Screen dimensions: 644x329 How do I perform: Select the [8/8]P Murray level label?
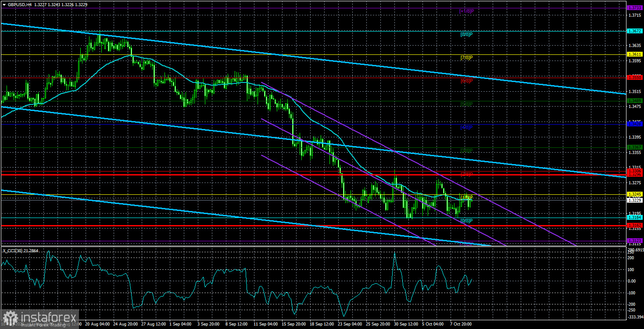[466, 34]
